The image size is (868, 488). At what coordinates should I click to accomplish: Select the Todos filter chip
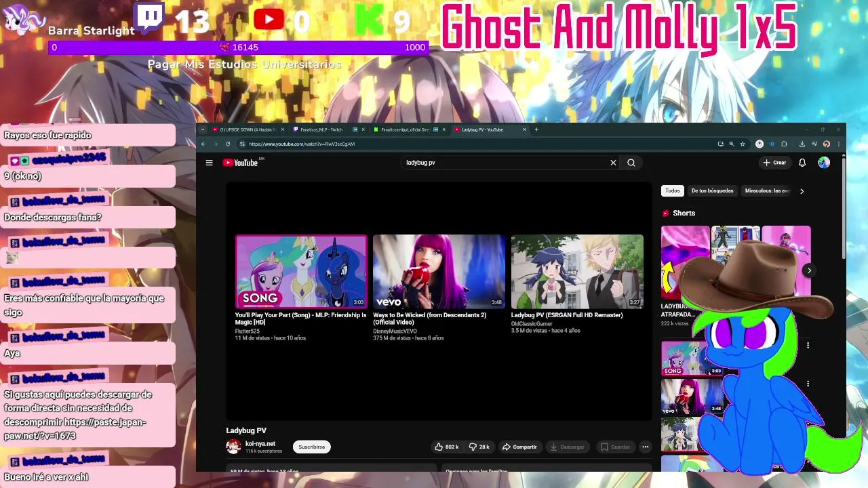pos(672,191)
